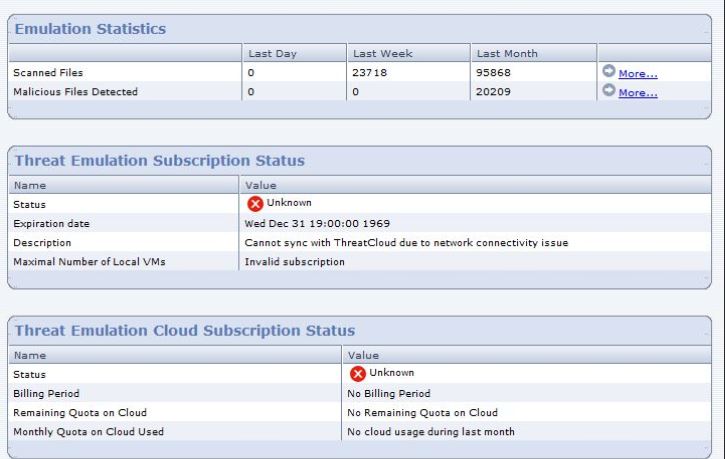Image resolution: width=725 pixels, height=459 pixels.
Task: Click Threat Emulation Cloud Subscription Status heading
Action: coord(185,330)
